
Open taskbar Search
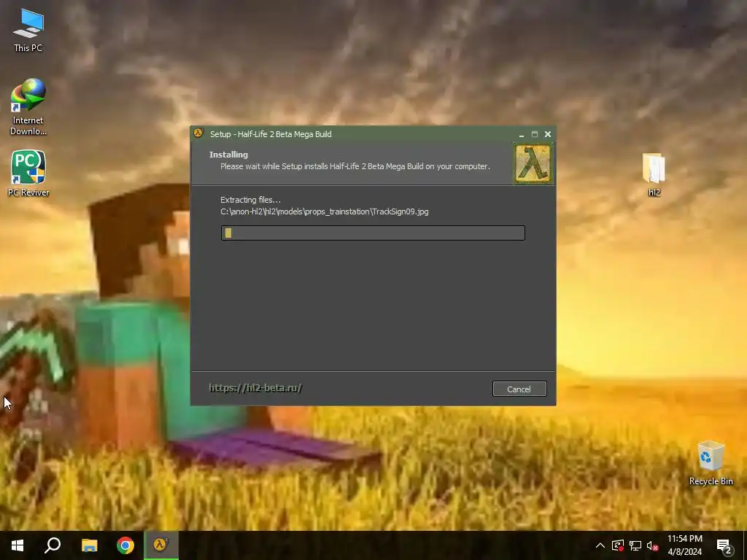tap(53, 545)
